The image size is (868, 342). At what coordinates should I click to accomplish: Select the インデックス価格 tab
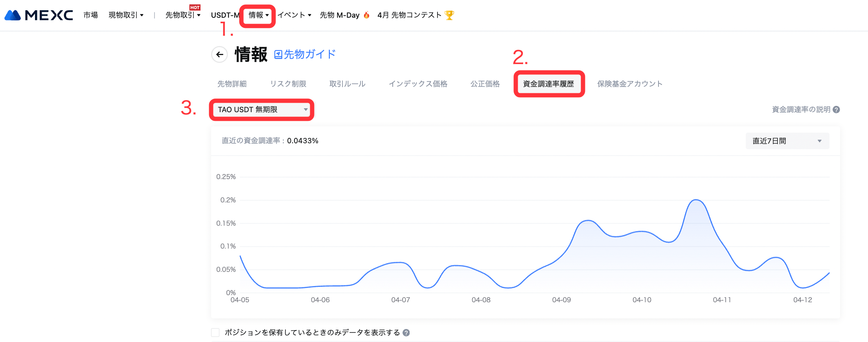pyautogui.click(x=418, y=84)
